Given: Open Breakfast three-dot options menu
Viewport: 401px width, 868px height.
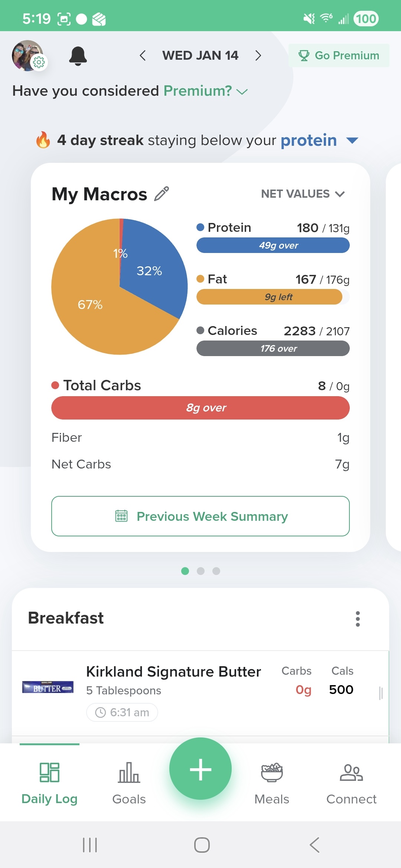Looking at the screenshot, I should coord(358,619).
